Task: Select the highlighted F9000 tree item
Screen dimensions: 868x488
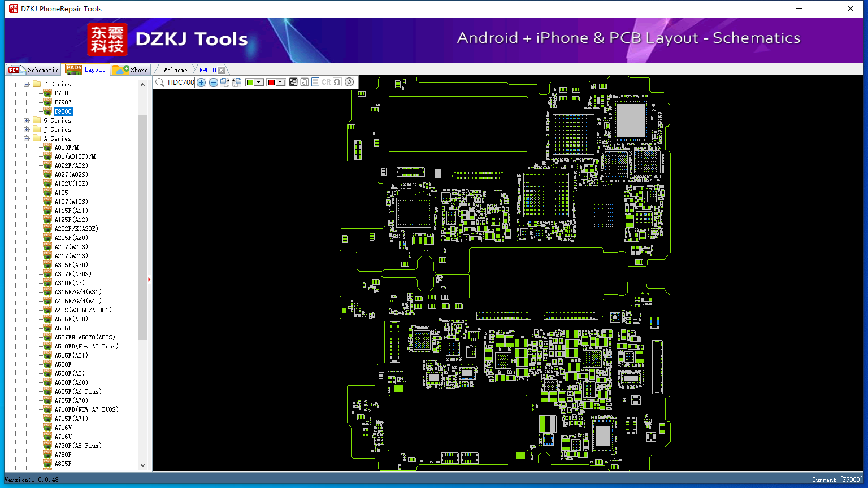Action: click(63, 111)
